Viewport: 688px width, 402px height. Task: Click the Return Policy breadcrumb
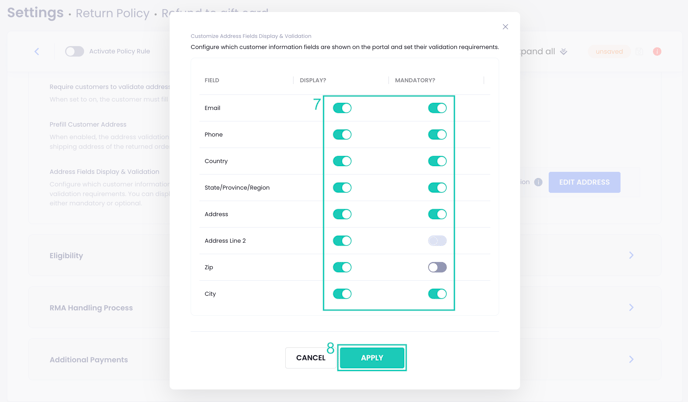pos(112,13)
